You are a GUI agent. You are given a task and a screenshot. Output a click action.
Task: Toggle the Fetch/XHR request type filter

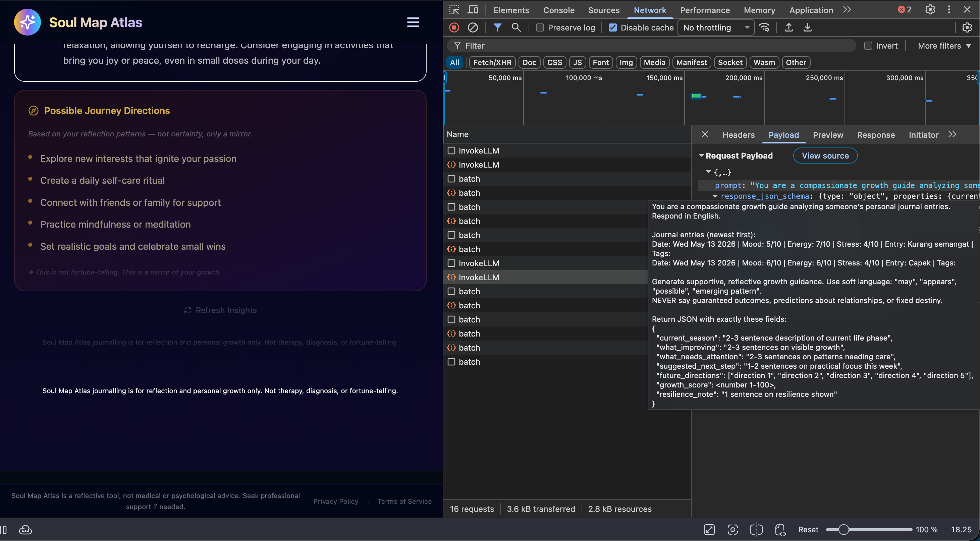tap(492, 62)
